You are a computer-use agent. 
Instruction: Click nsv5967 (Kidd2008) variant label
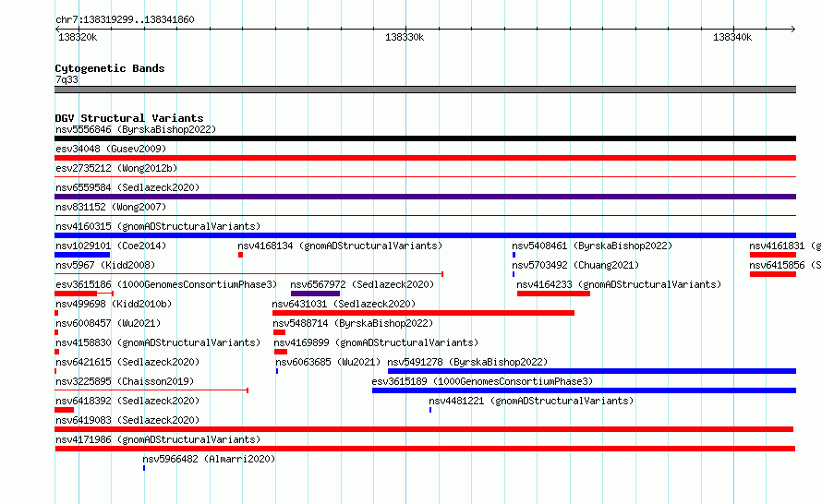105,265
